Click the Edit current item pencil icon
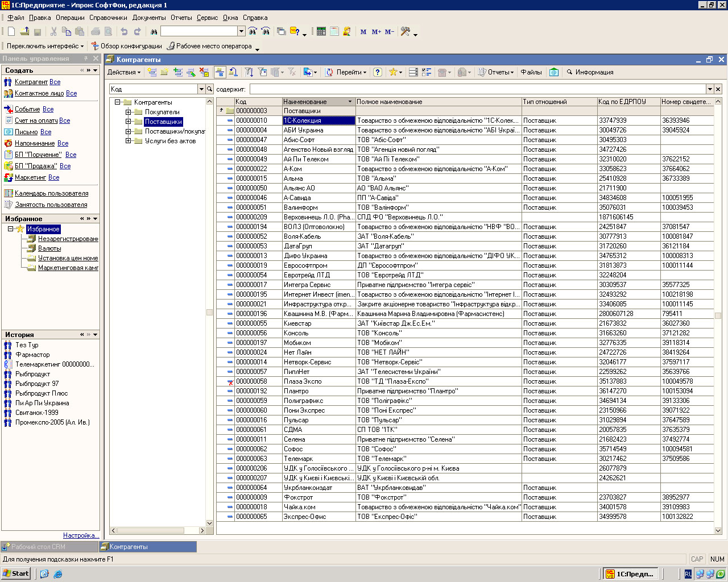This screenshot has height=582, width=728. (x=191, y=72)
